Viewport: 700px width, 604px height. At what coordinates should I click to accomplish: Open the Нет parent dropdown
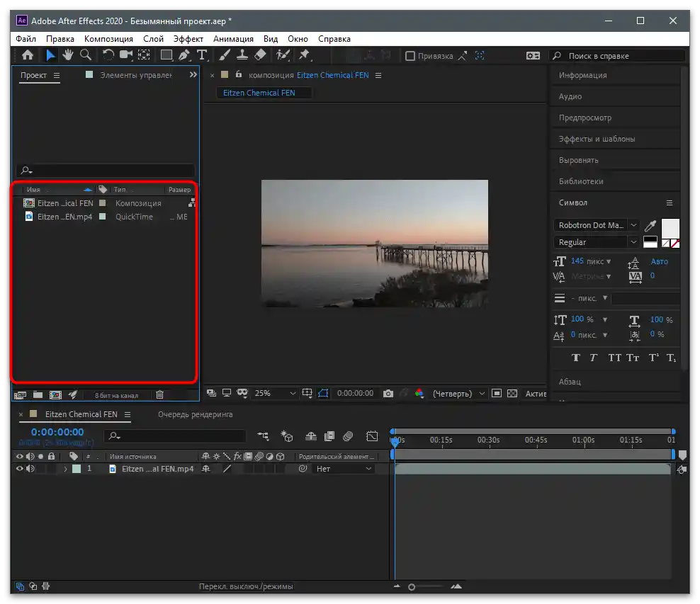click(344, 469)
